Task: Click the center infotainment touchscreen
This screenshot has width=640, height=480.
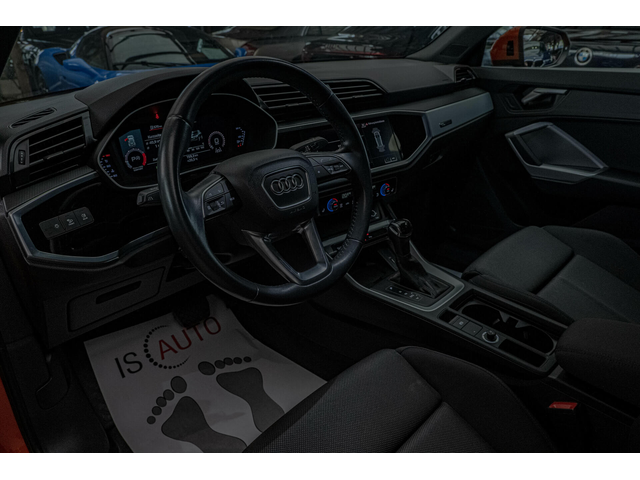Action: coord(380,142)
